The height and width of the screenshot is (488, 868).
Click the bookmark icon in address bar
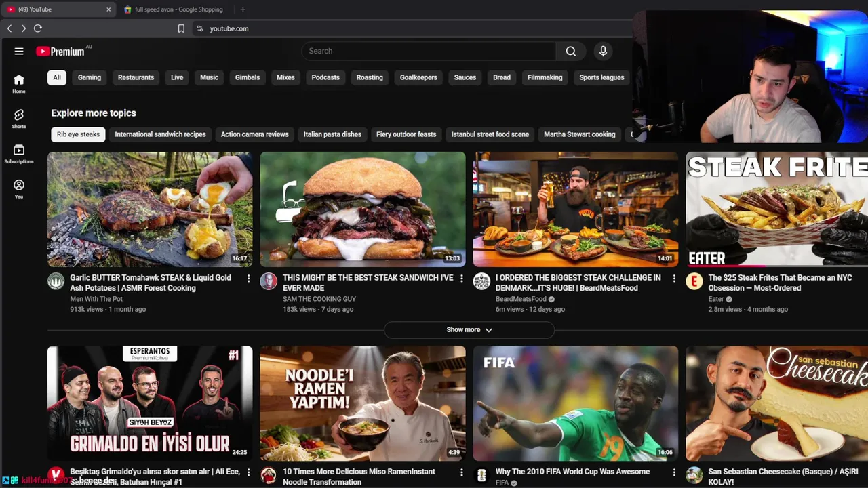point(181,28)
